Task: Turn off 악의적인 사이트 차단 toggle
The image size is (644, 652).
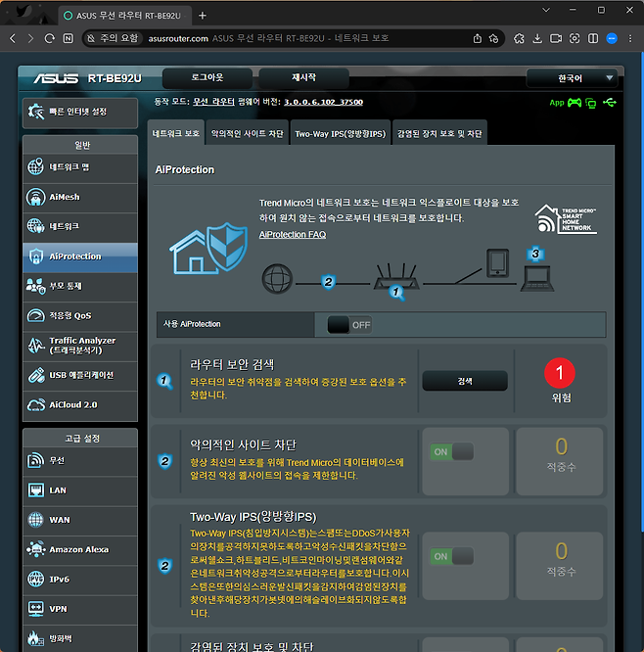Action: click(451, 451)
